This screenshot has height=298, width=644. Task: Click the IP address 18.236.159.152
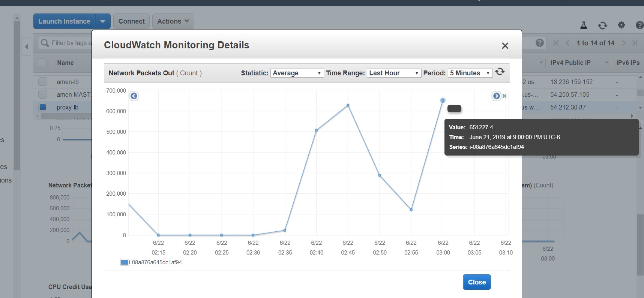pyautogui.click(x=571, y=82)
